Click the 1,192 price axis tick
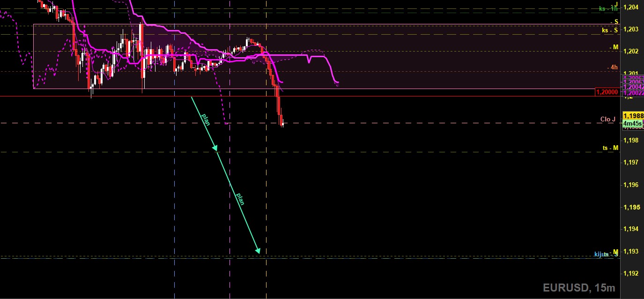644x299 pixels. click(x=632, y=274)
